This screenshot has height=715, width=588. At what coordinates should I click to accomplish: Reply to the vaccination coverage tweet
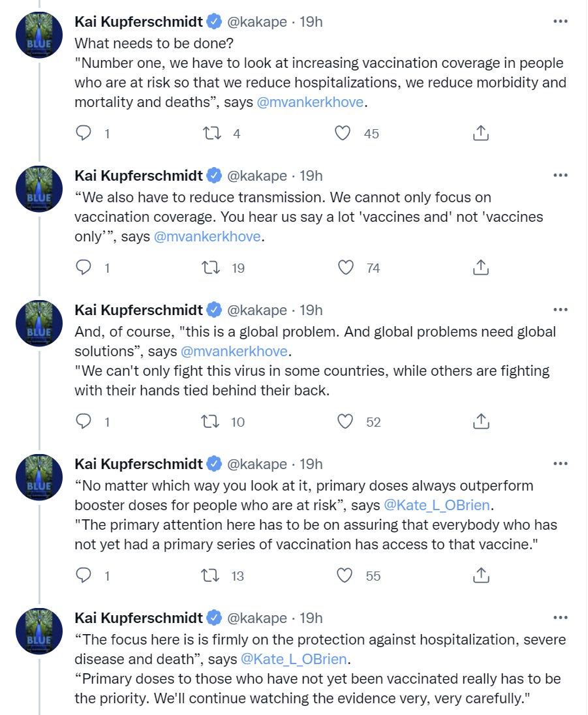(84, 133)
